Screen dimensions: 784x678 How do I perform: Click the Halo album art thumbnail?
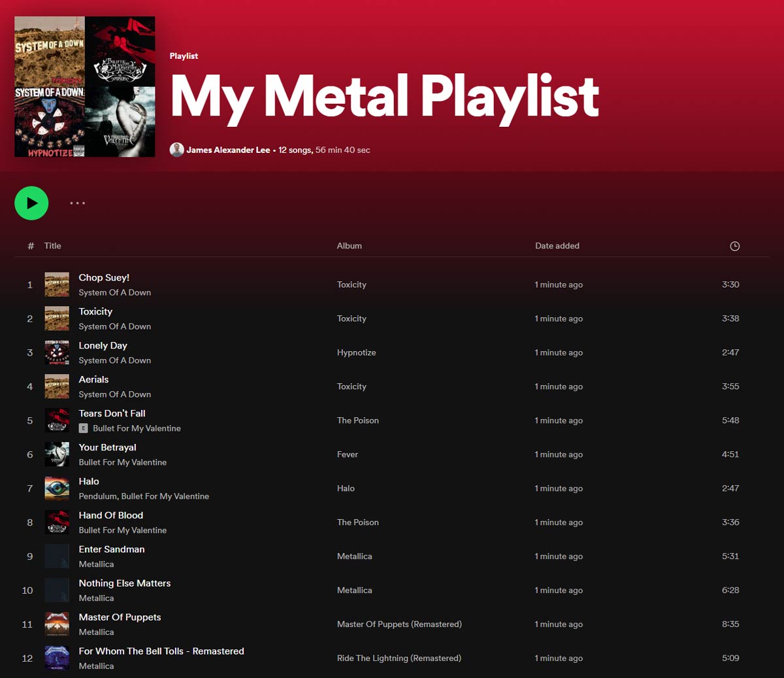point(57,488)
